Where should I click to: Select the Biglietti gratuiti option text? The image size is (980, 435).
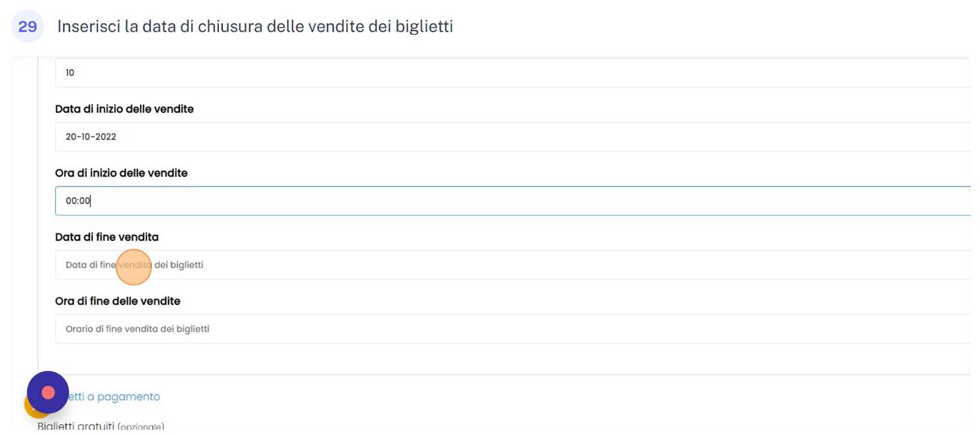pos(76,426)
